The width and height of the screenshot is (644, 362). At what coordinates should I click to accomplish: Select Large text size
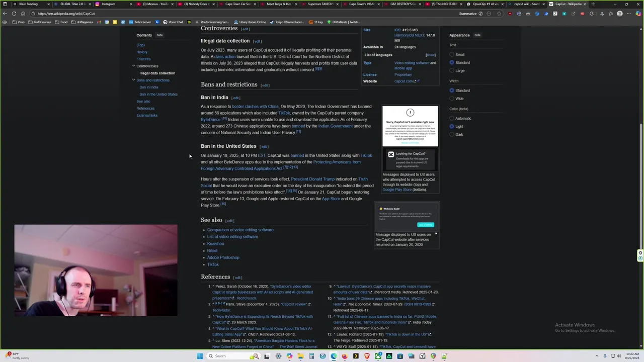pyautogui.click(x=452, y=70)
